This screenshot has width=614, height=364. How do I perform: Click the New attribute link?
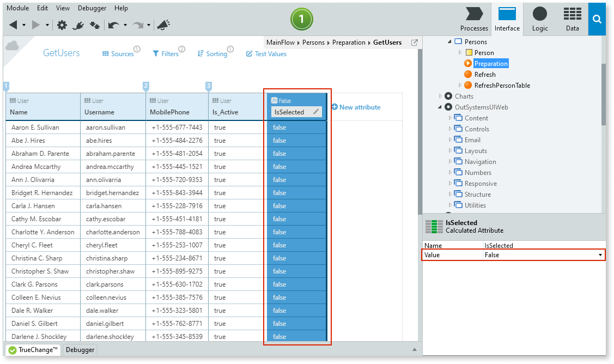[x=356, y=107]
